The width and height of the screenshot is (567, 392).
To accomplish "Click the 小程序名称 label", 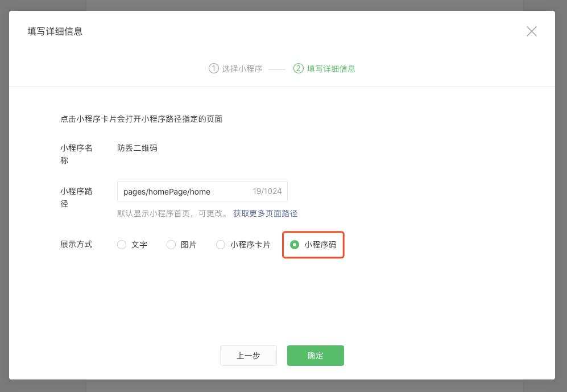I will [x=76, y=154].
